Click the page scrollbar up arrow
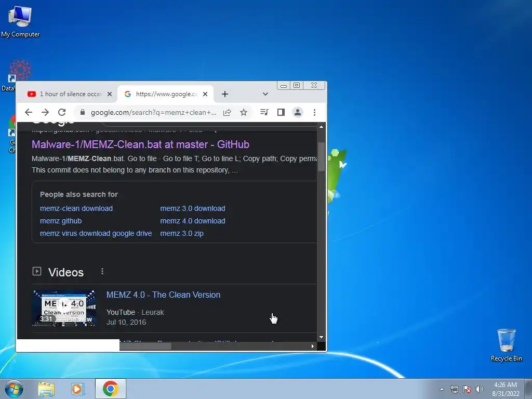The height and width of the screenshot is (399, 532). pyautogui.click(x=321, y=127)
